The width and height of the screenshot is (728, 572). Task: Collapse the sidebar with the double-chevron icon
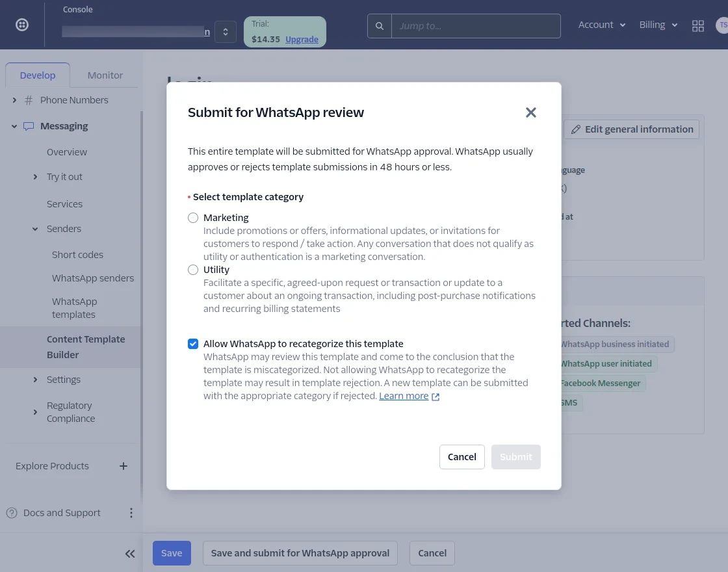130,553
